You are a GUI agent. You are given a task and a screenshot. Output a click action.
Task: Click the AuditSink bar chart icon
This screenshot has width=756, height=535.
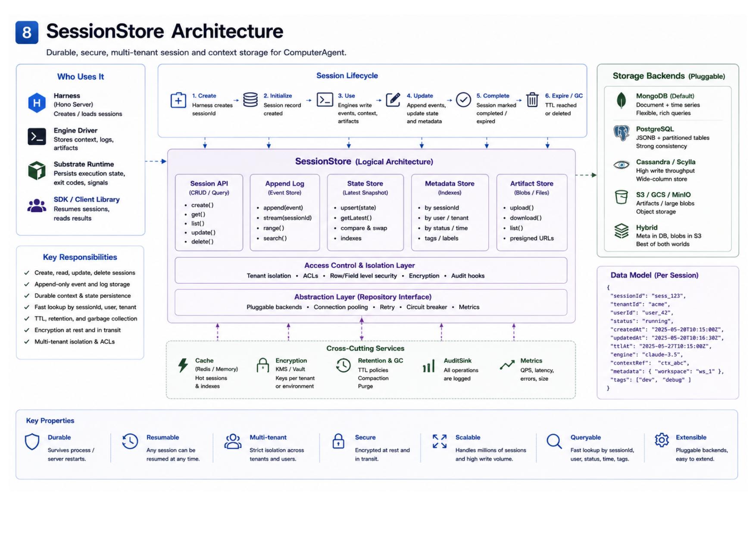428,366
